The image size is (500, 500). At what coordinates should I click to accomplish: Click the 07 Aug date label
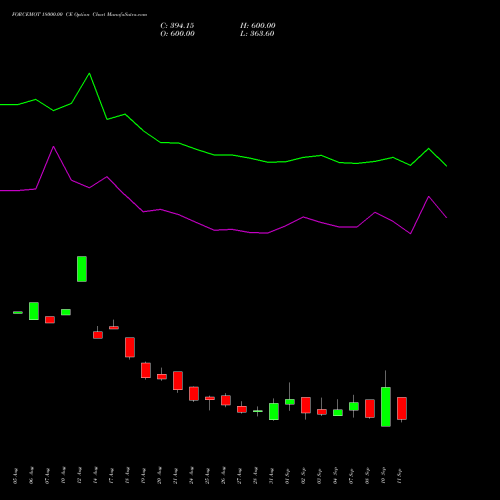[48, 476]
